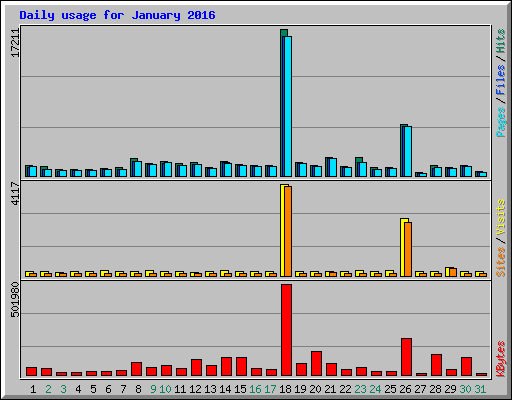
Task: Click day label 4 on x-axis
Action: point(78,389)
